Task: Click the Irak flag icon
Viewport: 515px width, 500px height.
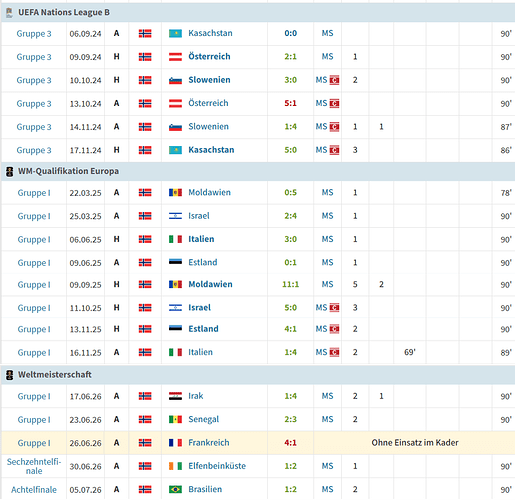Action: pos(175,396)
